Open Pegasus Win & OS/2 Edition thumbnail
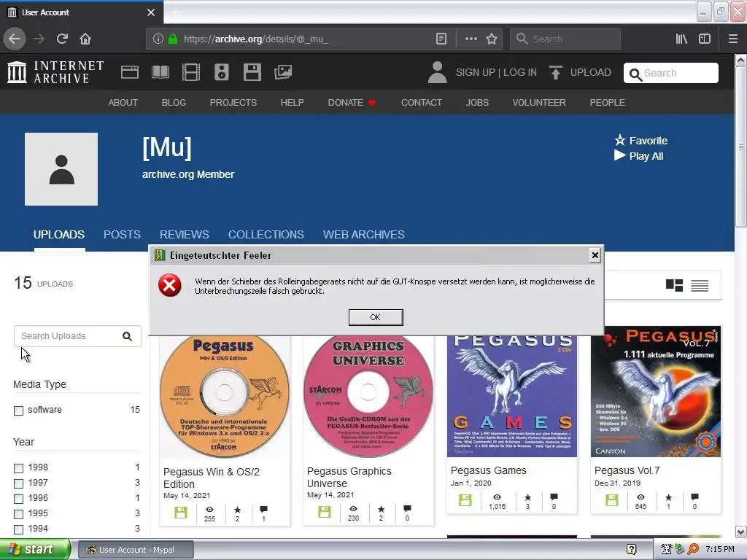Image resolution: width=747 pixels, height=560 pixels. 225,397
